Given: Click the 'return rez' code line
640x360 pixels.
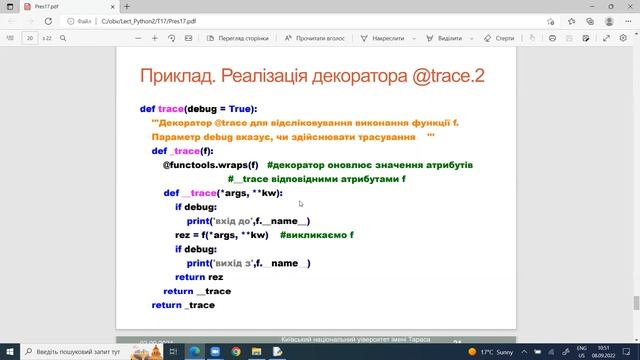Looking at the screenshot, I should pyautogui.click(x=199, y=277).
